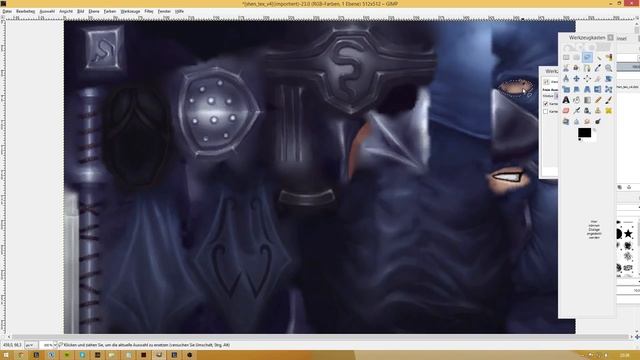
Task: Open the Werkzeugkasten dock menu button
Action: [610, 38]
